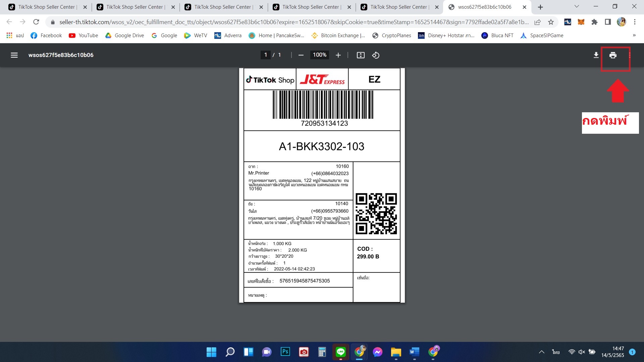
Task: Open LINE app from the taskbar
Action: coord(341,352)
